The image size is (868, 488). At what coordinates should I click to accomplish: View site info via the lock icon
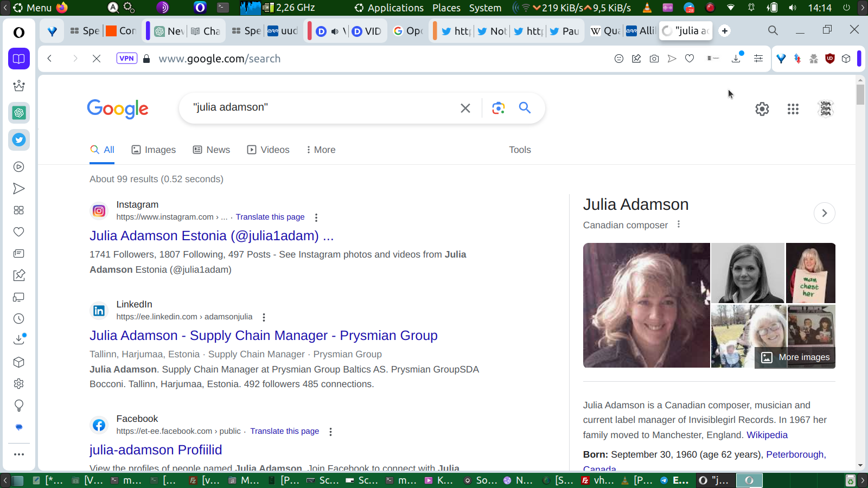[x=146, y=59]
